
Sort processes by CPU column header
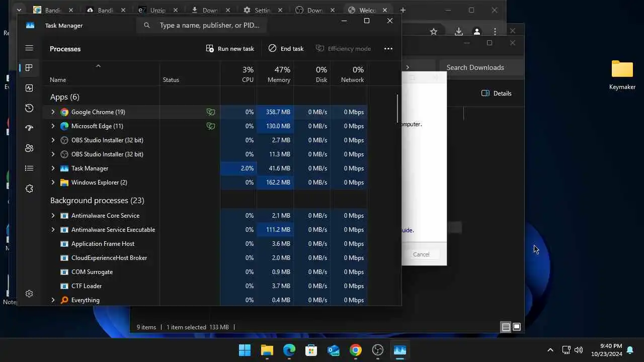238,74
